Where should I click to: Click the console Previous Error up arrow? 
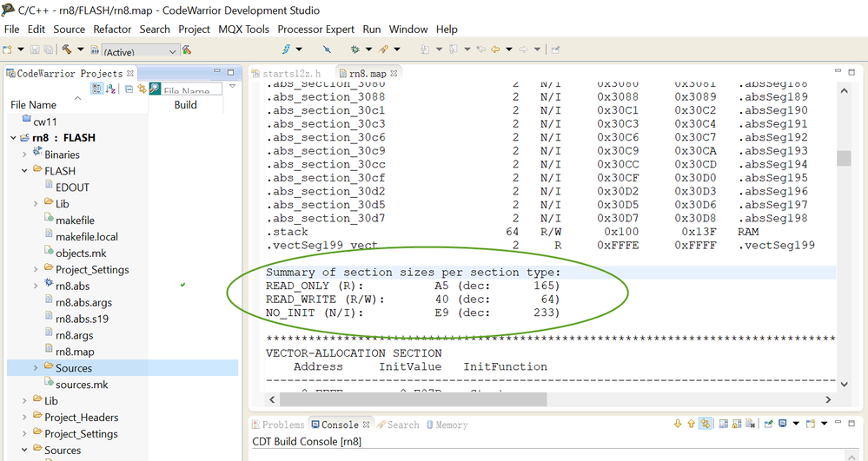click(691, 424)
